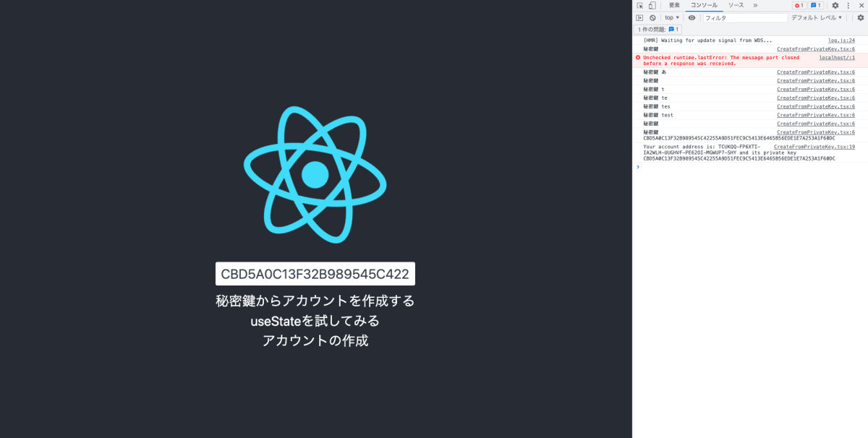Screen dimensions: 868x438
Task: Click the アカウントの作成 link
Action: pos(315,340)
